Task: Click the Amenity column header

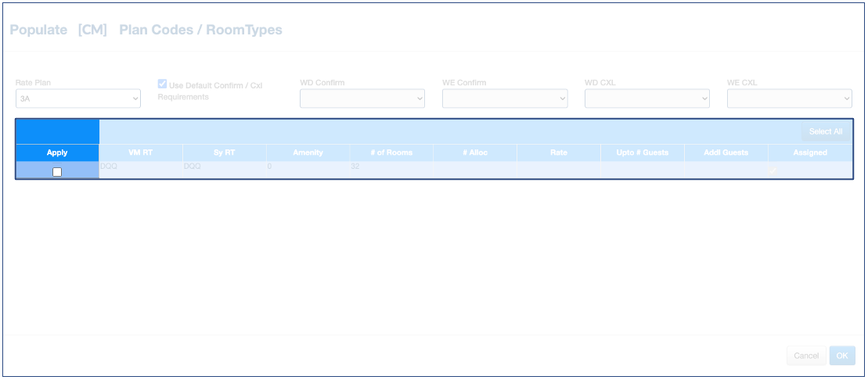Action: click(308, 152)
